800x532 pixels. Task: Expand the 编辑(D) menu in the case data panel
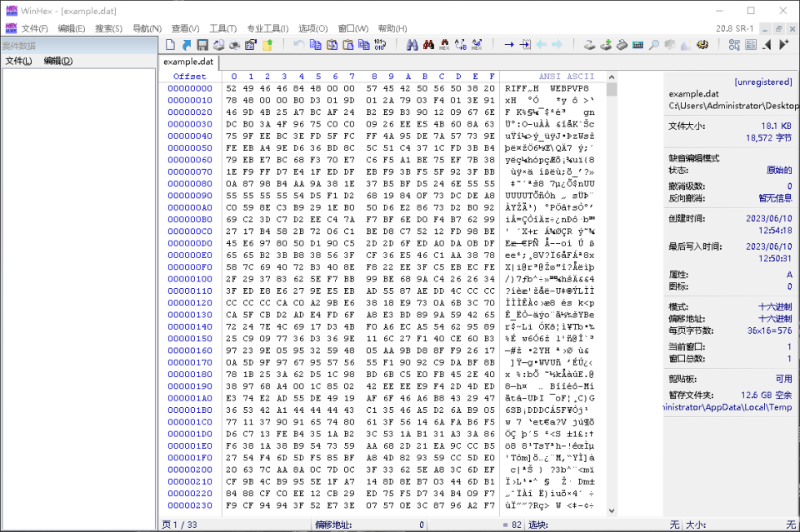57,61
